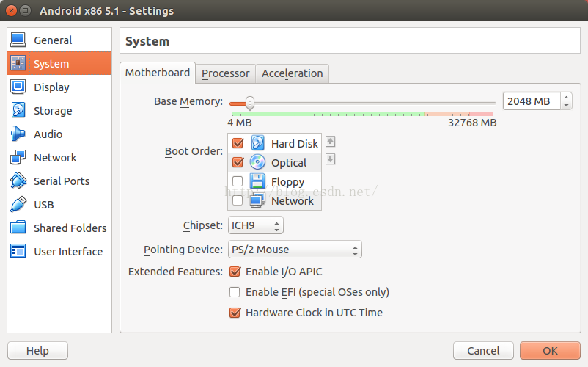588x367 pixels.
Task: Uncheck Hard Disk in boot order
Action: pos(238,143)
